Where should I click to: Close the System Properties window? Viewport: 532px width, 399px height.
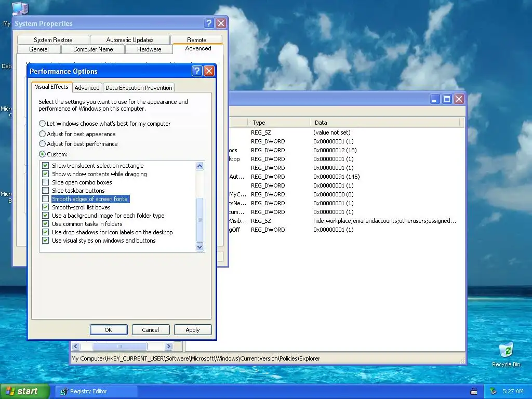(221, 23)
